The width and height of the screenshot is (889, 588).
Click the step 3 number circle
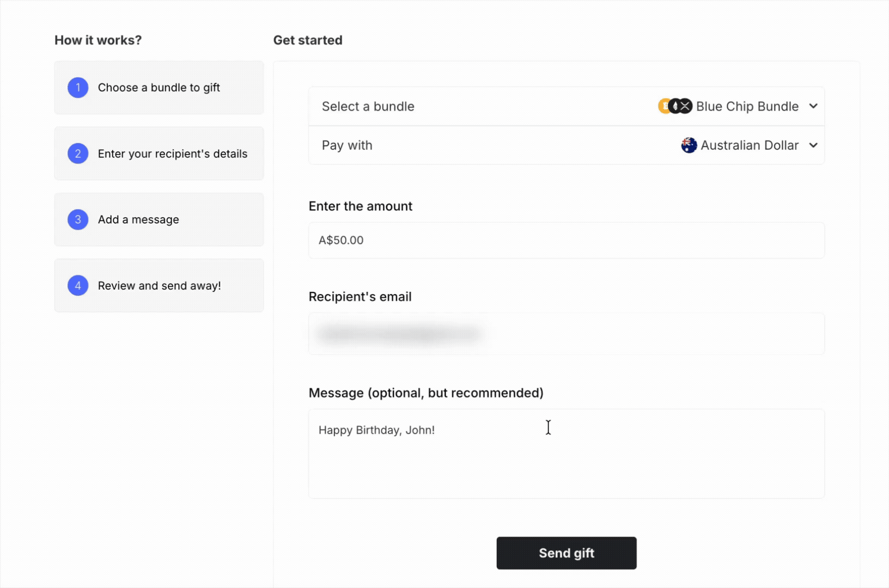(78, 219)
